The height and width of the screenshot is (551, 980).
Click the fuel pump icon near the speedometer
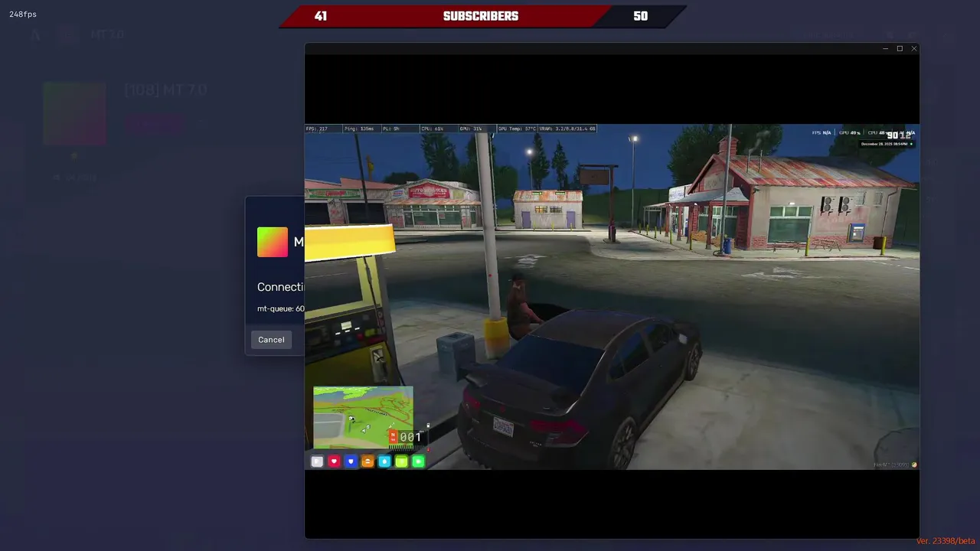[x=428, y=425]
